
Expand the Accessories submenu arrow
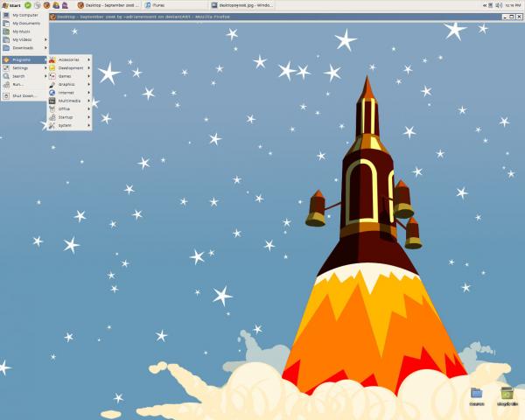pyautogui.click(x=88, y=59)
